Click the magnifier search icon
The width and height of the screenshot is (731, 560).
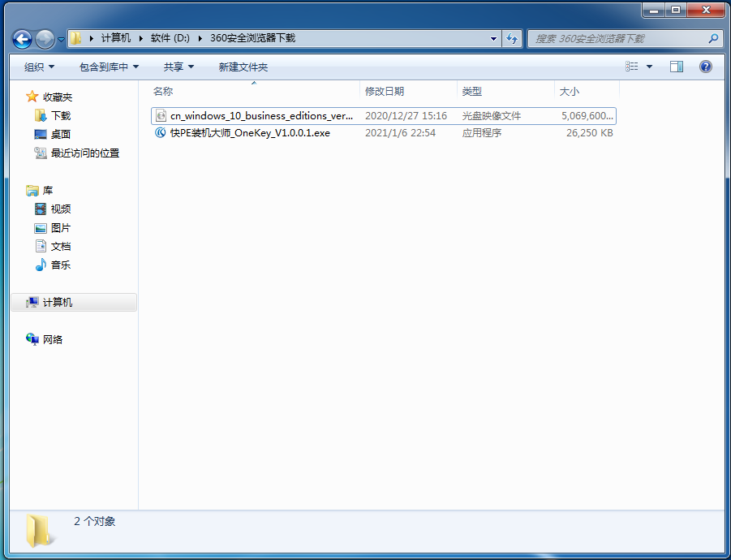[x=713, y=39]
